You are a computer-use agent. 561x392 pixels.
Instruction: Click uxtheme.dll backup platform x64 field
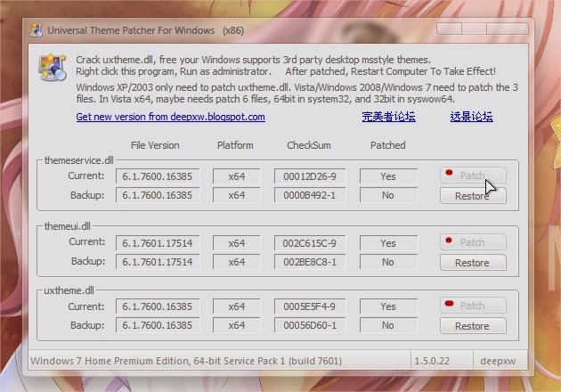pos(237,325)
